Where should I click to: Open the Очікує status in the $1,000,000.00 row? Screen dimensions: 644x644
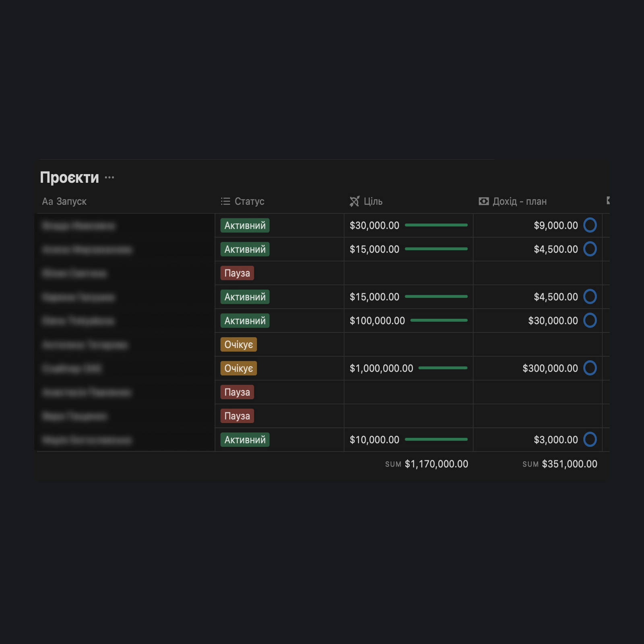pos(238,368)
